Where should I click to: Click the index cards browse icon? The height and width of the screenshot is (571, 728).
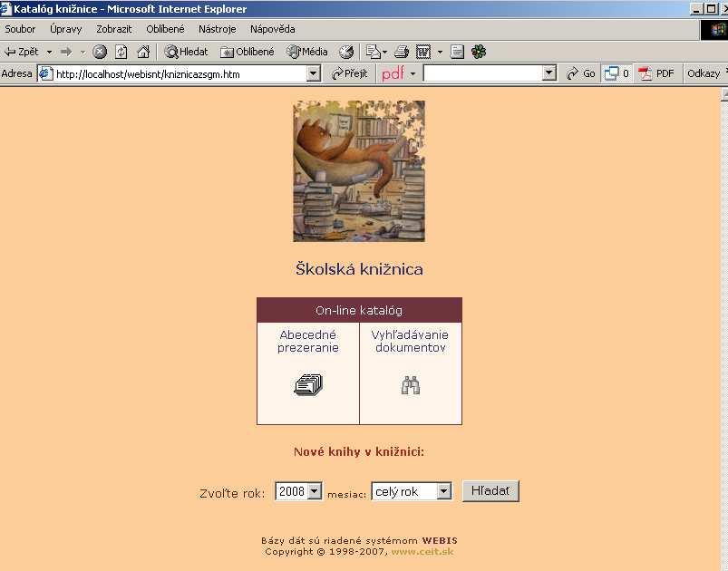point(308,384)
